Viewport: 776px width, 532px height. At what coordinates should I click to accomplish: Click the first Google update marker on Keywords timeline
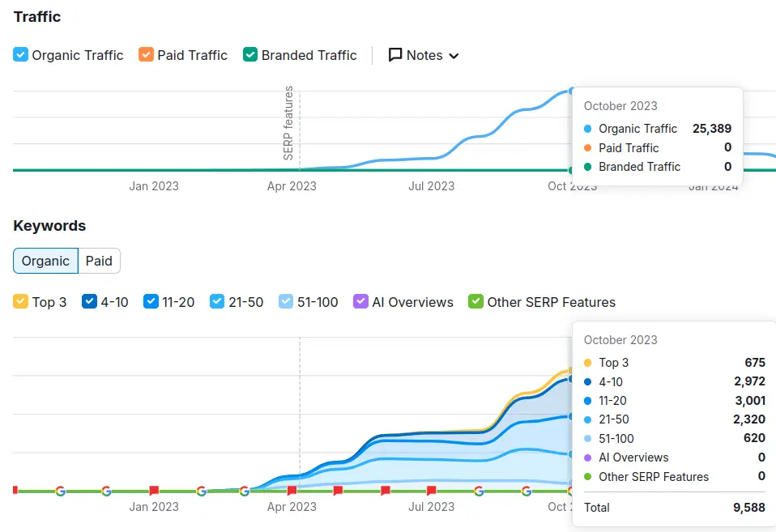60,491
